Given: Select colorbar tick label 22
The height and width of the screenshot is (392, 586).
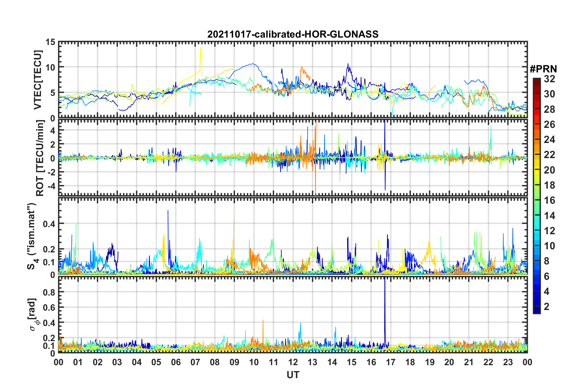Looking at the screenshot, I should tap(549, 155).
